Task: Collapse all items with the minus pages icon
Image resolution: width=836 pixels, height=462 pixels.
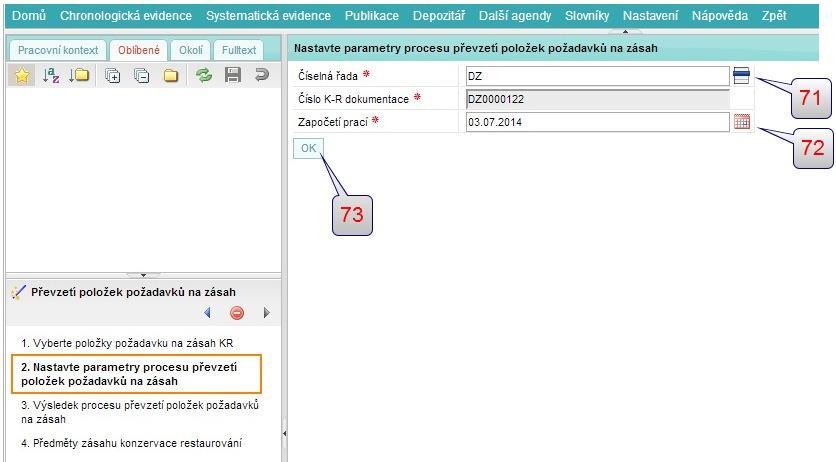Action: pos(141,76)
